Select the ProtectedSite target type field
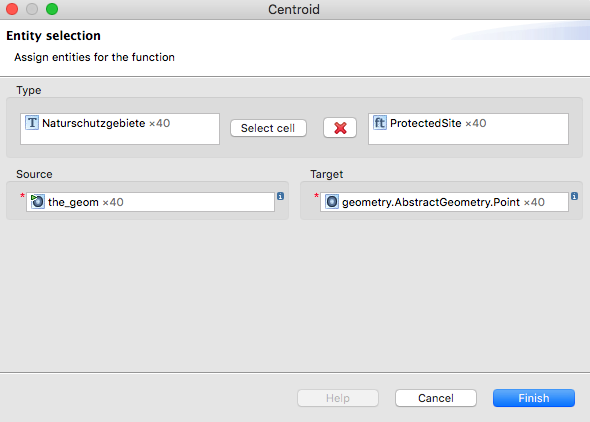 pos(468,129)
